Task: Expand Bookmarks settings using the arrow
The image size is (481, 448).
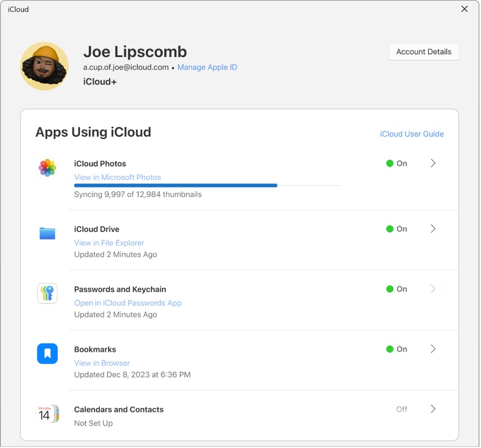Action: click(x=433, y=349)
